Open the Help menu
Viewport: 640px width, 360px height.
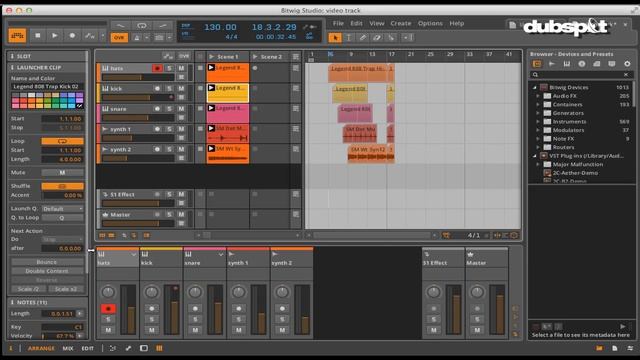click(457, 23)
